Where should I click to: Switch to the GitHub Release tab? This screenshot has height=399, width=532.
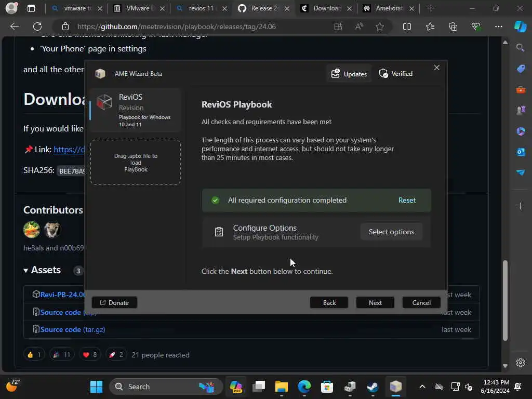(264, 8)
